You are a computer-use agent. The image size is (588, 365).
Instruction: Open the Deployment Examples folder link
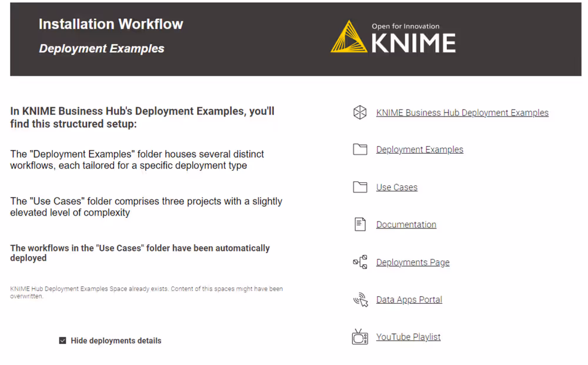(x=419, y=150)
